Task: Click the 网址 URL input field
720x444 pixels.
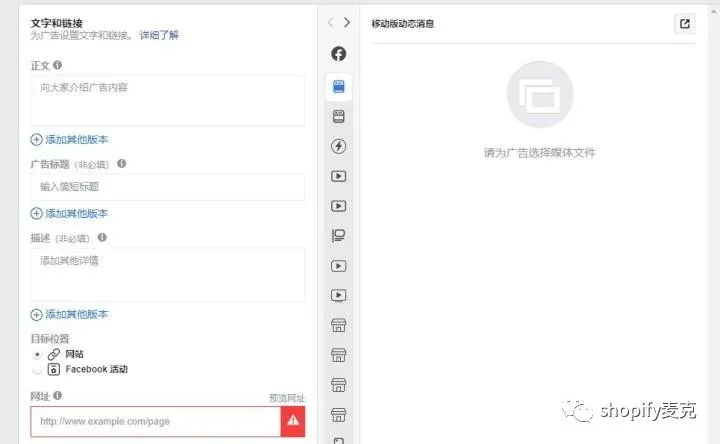Action: coord(156,421)
